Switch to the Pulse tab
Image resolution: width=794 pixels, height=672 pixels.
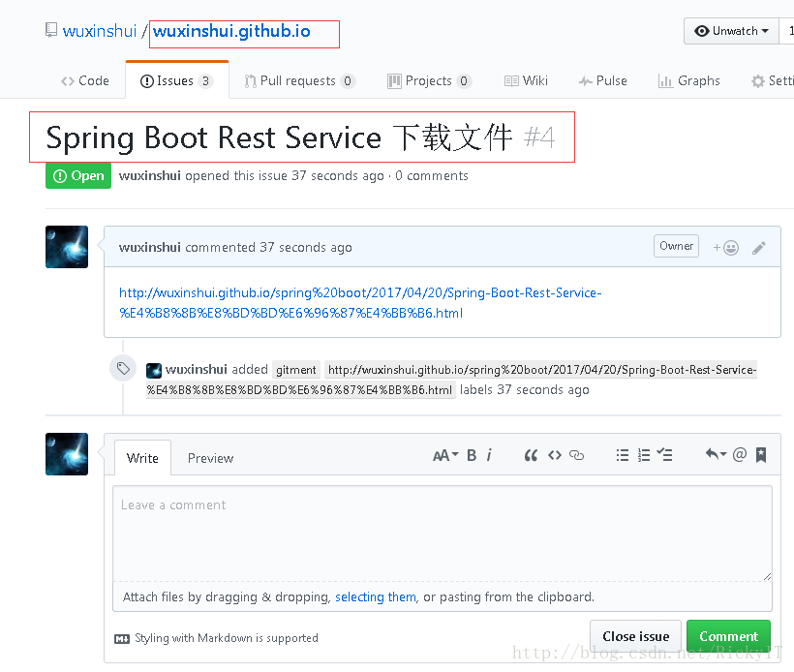coord(602,80)
